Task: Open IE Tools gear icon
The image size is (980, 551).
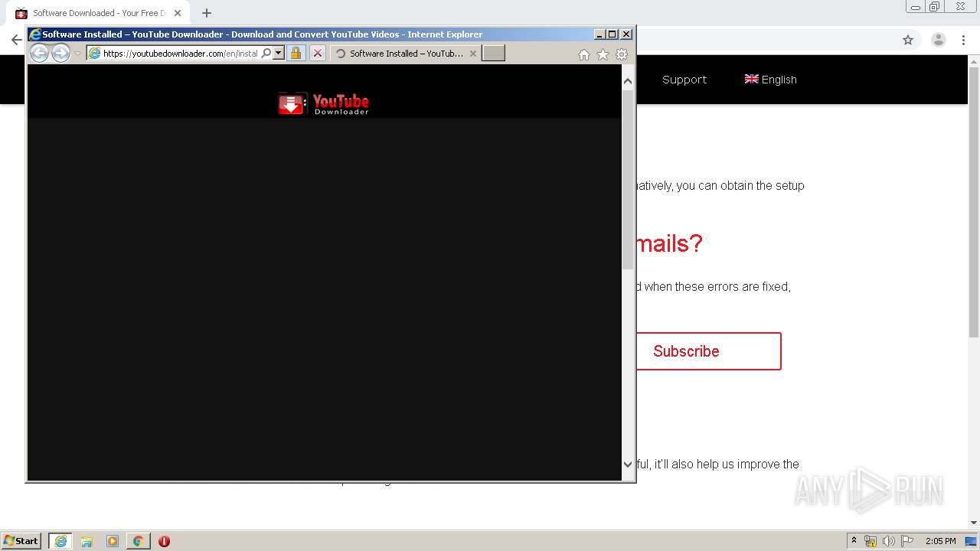Action: (x=622, y=54)
